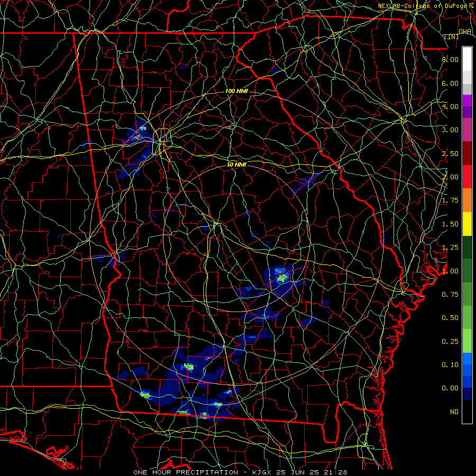The height and width of the screenshot is (476, 476).
Task: Click the 0.50 legend value label
Action: (450, 318)
